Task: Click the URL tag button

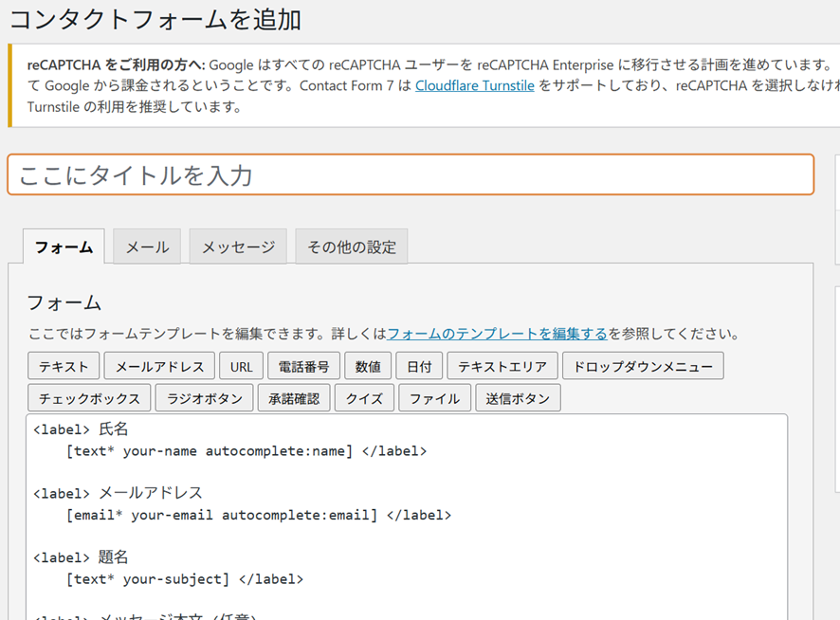Action: 241,366
